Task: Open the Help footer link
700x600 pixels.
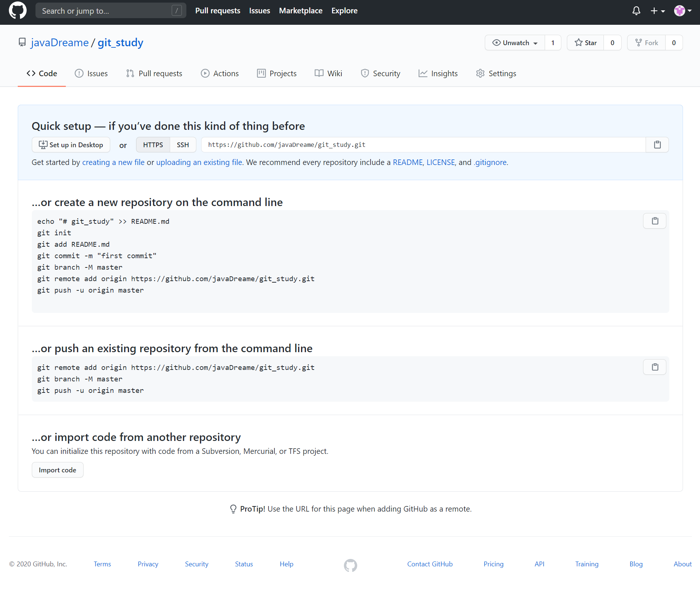Action: coord(287,564)
